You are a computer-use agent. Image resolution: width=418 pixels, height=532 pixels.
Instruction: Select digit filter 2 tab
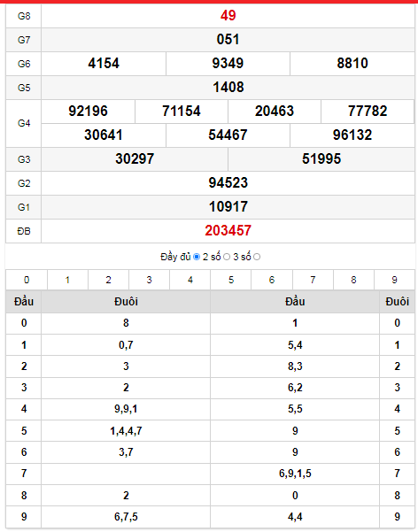[108, 280]
